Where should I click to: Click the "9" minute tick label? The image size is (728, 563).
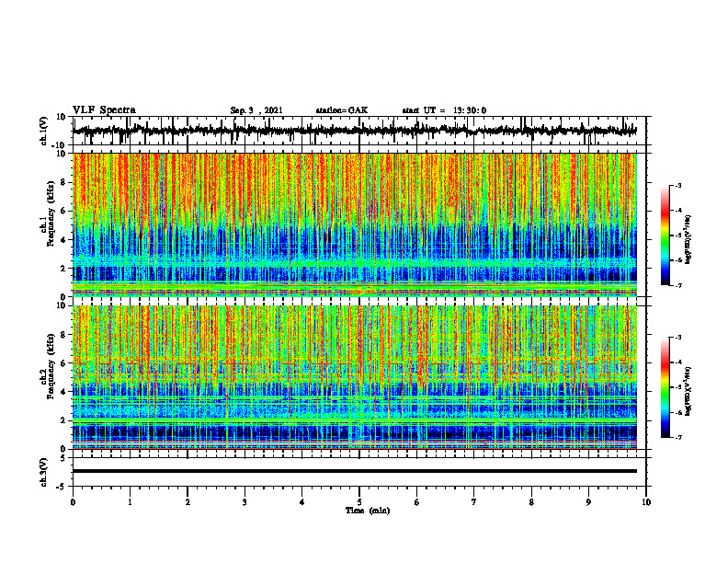click(588, 502)
